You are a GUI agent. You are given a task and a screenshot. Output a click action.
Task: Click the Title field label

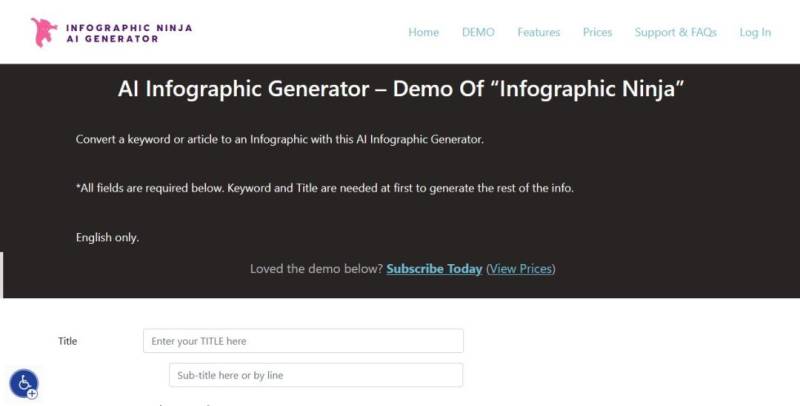click(x=67, y=341)
